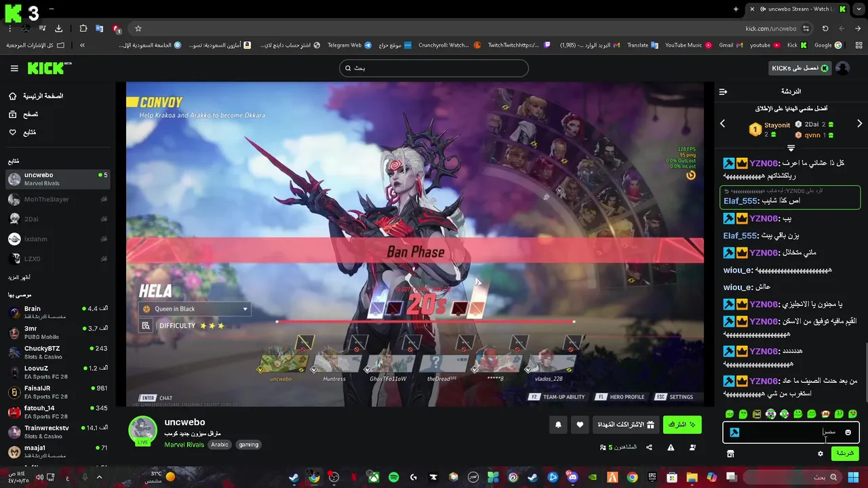Collapse the chat panel with arrow icon
The width and height of the screenshot is (868, 488).
point(723,91)
